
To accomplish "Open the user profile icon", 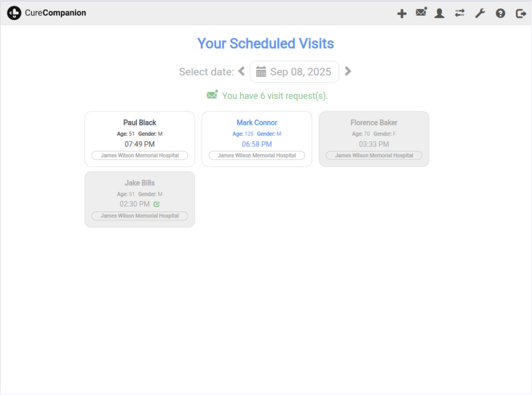I will click(440, 14).
